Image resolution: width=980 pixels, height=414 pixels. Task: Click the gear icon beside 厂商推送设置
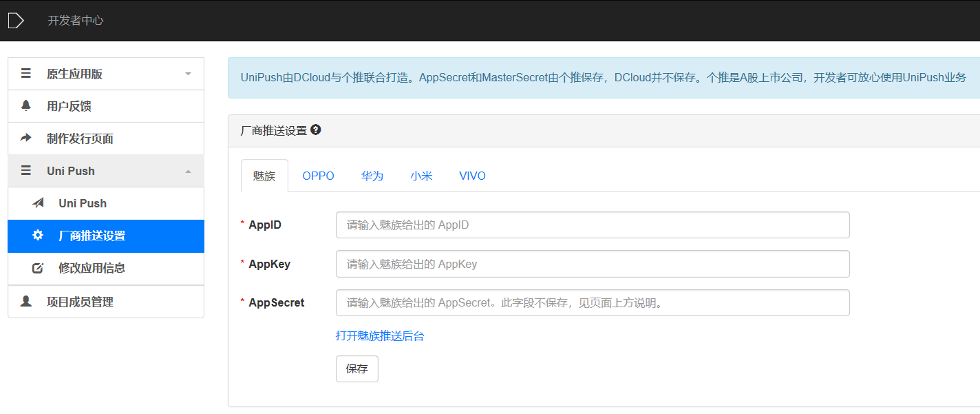(x=38, y=236)
